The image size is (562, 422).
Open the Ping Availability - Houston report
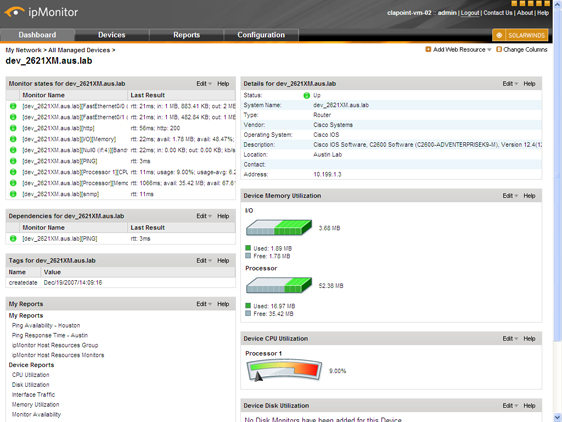coord(46,326)
